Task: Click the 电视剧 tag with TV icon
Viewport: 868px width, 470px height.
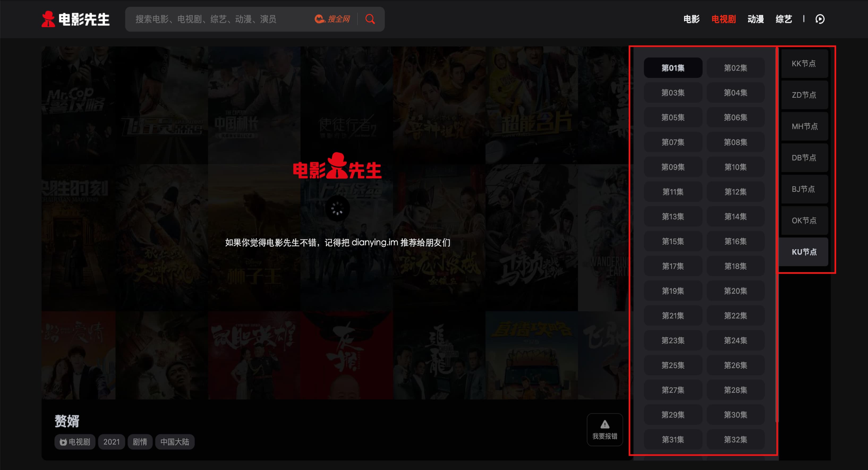Action: [75, 442]
